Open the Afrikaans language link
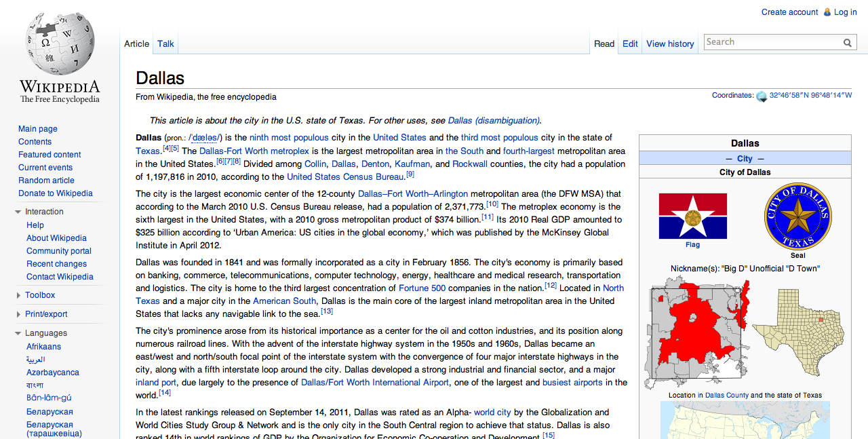The height and width of the screenshot is (439, 868). coord(43,347)
